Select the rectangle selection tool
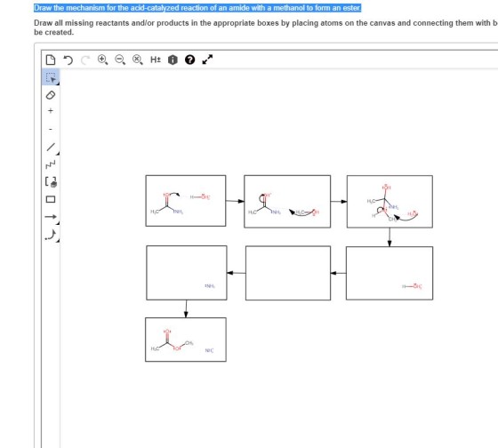Image resolution: width=498 pixels, height=448 pixels. tap(51, 77)
